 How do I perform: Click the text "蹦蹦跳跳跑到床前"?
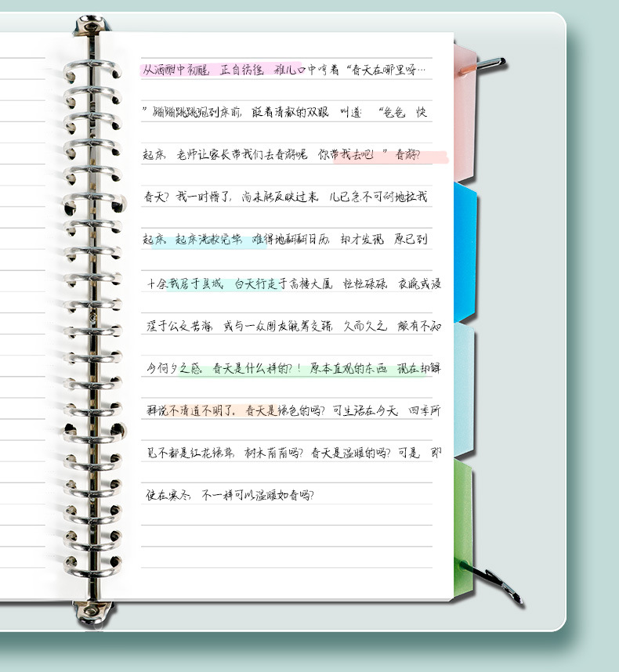tap(197, 112)
